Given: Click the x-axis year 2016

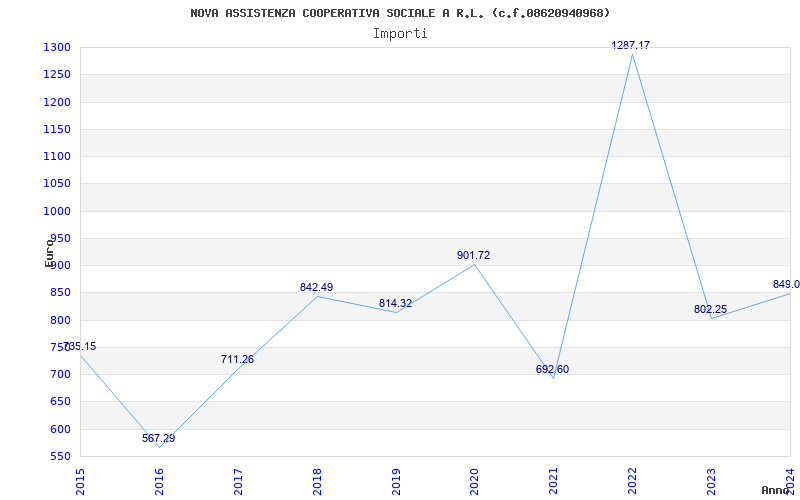Looking at the screenshot, I should point(159,482).
